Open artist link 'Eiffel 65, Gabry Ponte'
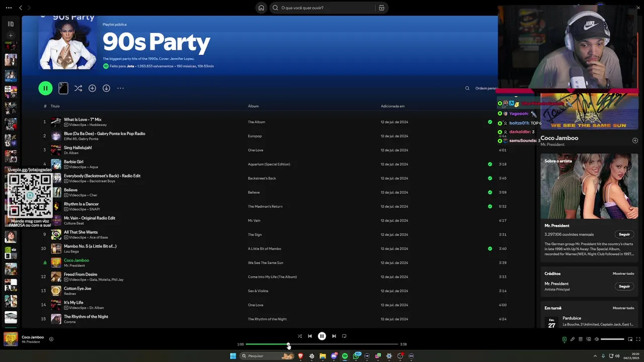This screenshot has width=644, height=362. click(x=81, y=139)
